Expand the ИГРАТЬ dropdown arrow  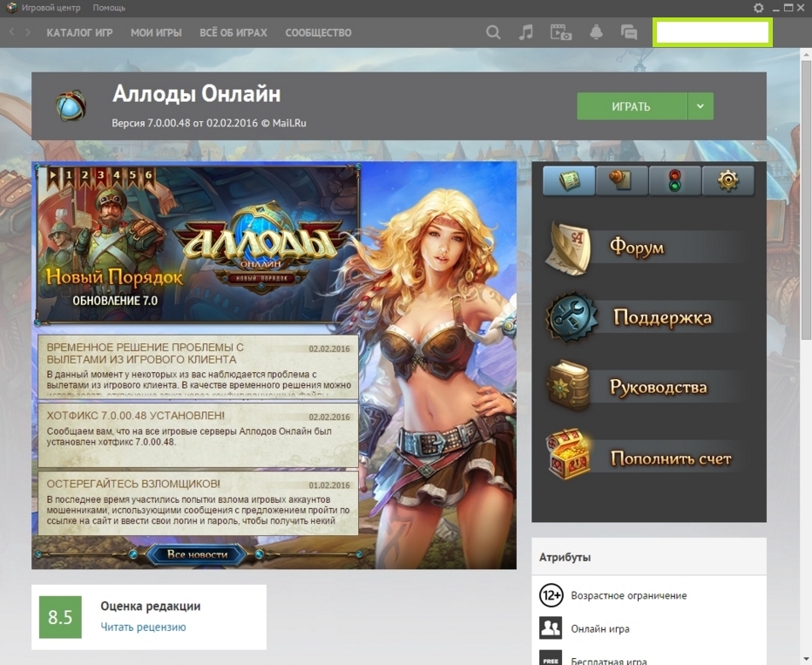click(x=700, y=106)
